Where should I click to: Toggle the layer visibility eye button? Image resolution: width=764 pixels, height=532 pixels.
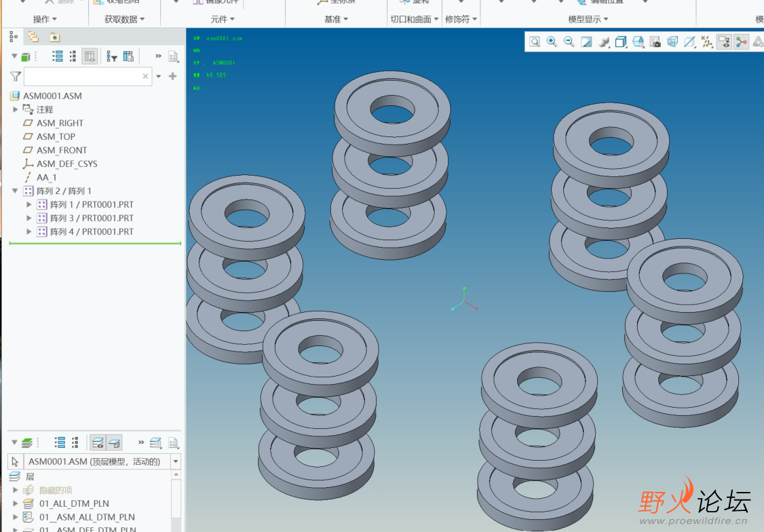click(98, 443)
